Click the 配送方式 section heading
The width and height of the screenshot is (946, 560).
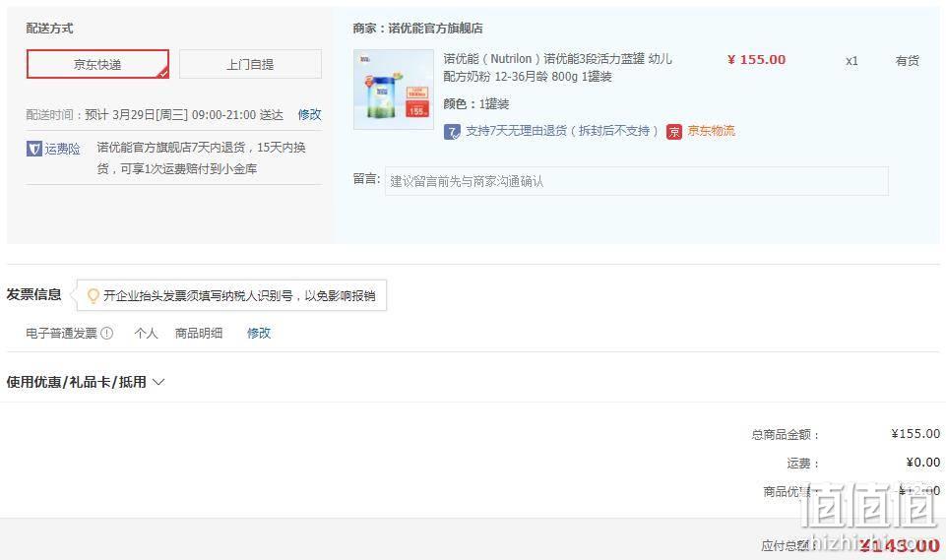click(x=49, y=29)
